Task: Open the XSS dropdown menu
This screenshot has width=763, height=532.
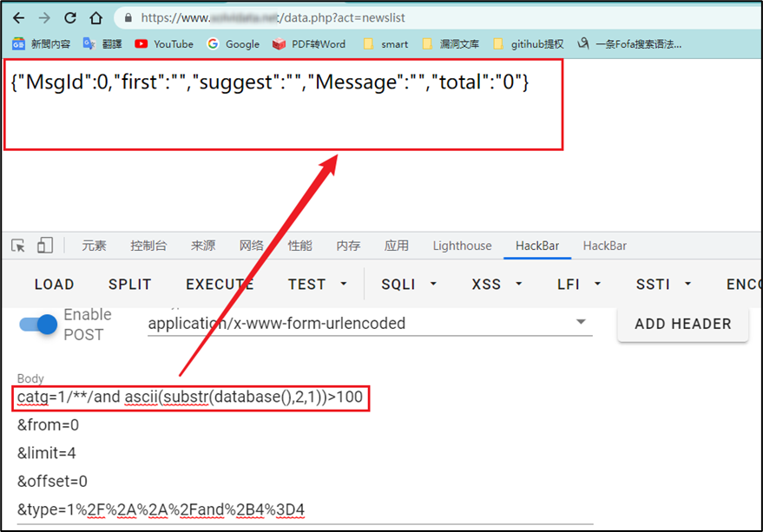Action: [497, 285]
